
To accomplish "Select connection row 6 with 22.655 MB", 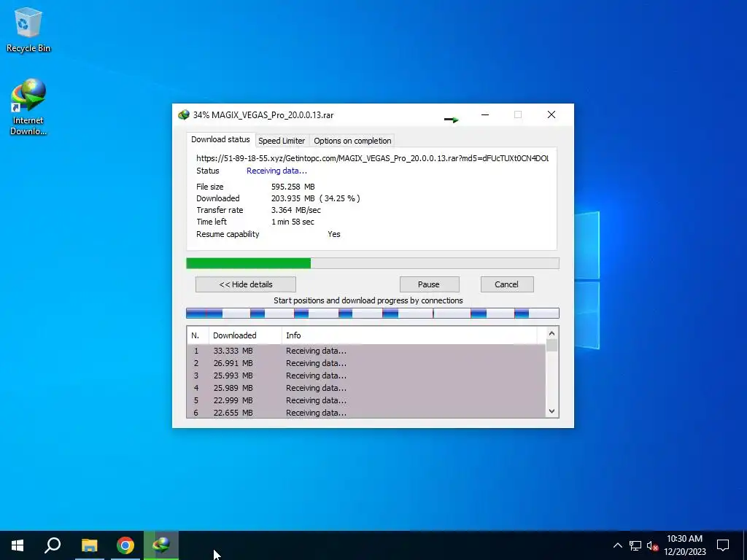I will [x=366, y=413].
